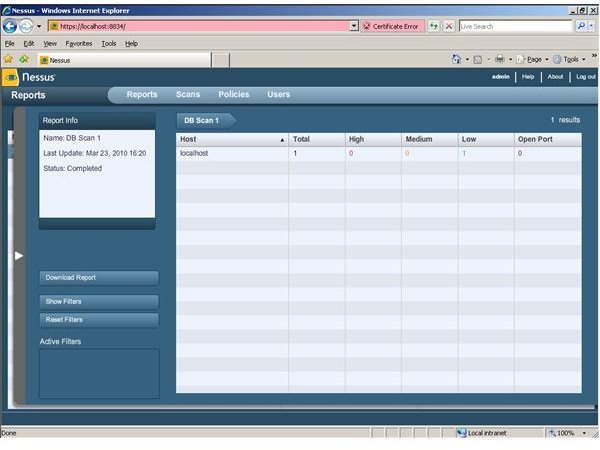
Task: Open the Print options dropdown arrow
Action: pos(510,60)
